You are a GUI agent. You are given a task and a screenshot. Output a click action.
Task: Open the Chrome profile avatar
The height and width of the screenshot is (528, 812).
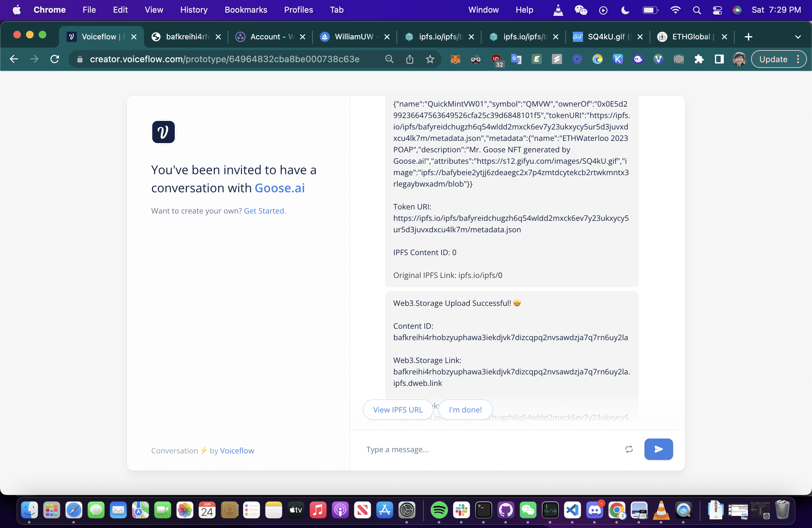point(739,59)
